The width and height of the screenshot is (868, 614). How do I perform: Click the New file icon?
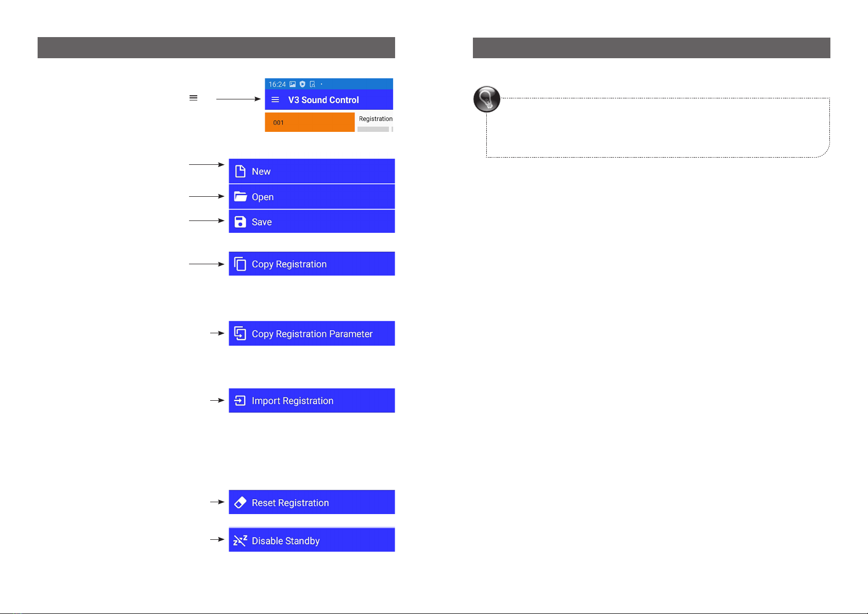point(240,172)
